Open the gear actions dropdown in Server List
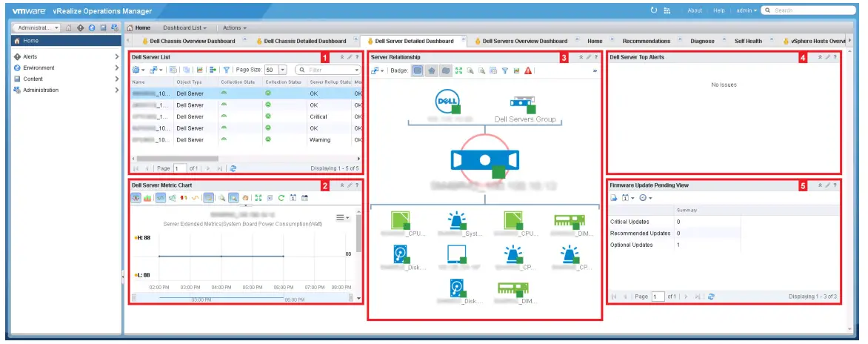The height and width of the screenshot is (344, 868). [138, 70]
